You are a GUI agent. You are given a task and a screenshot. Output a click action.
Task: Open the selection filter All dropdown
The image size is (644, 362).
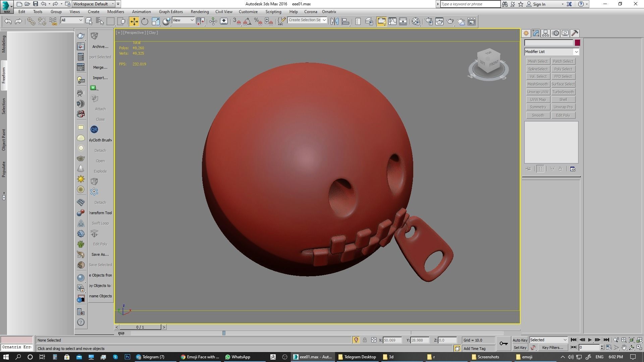coord(72,20)
